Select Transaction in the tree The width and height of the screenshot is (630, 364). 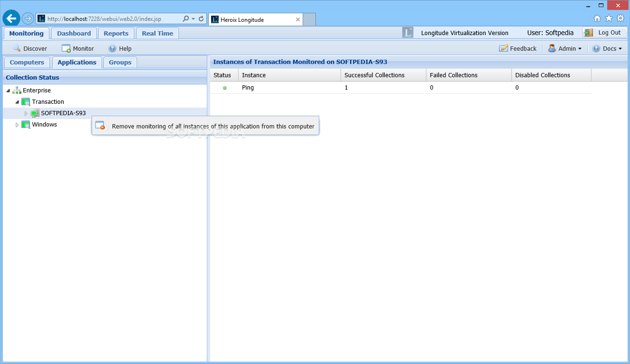pos(48,101)
